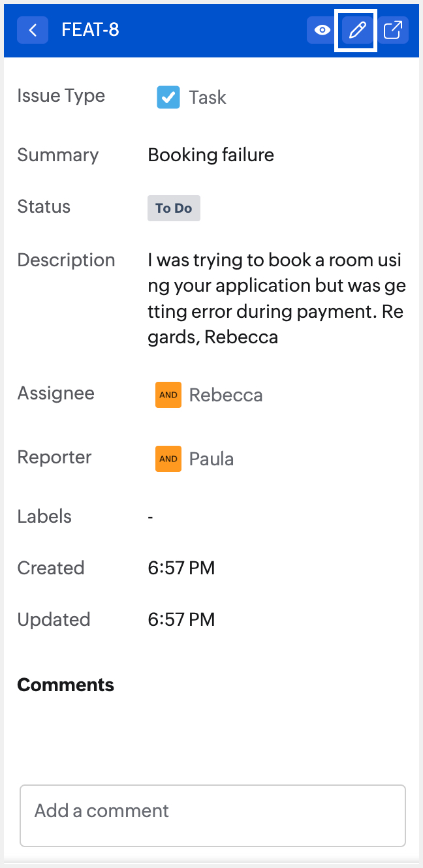Viewport: 423px width, 868px height.
Task: Click the Status field label
Action: [x=44, y=207]
